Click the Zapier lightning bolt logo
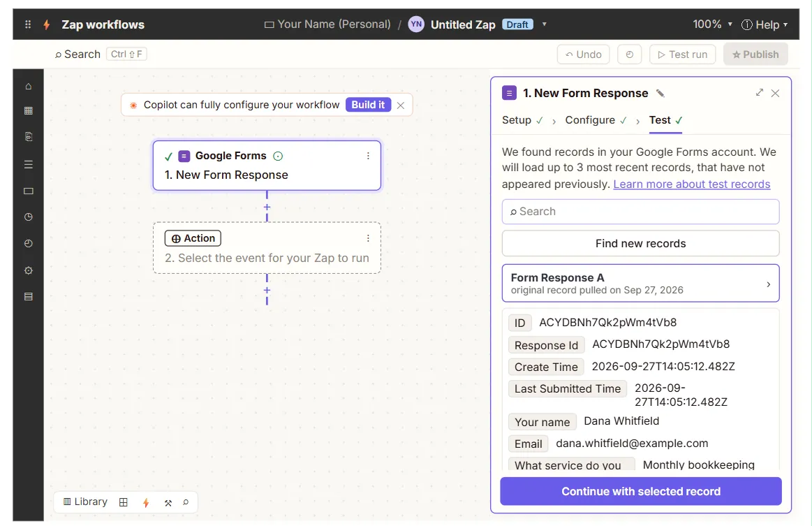Viewport: 812px width, 526px height. tap(47, 24)
